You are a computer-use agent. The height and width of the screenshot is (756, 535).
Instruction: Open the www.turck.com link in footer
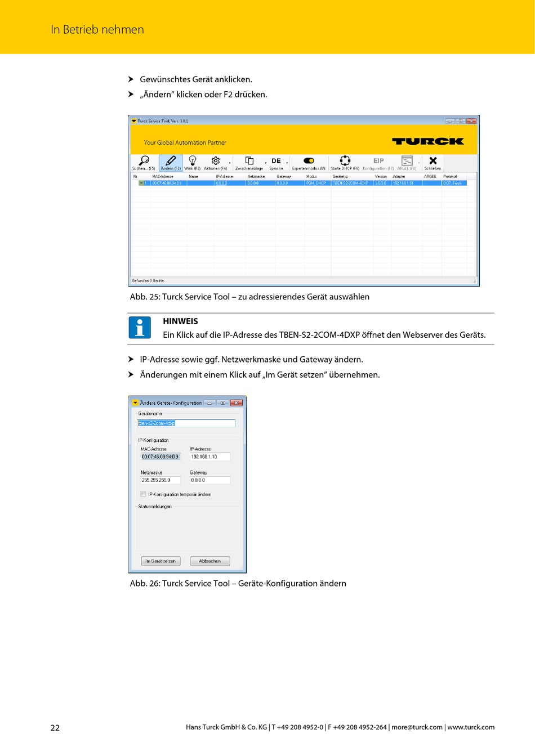471,727
